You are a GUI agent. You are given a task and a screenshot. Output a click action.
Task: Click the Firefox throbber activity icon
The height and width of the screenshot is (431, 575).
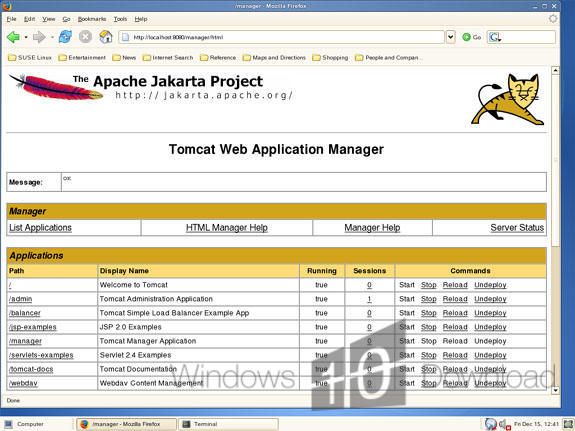pyautogui.click(x=553, y=19)
